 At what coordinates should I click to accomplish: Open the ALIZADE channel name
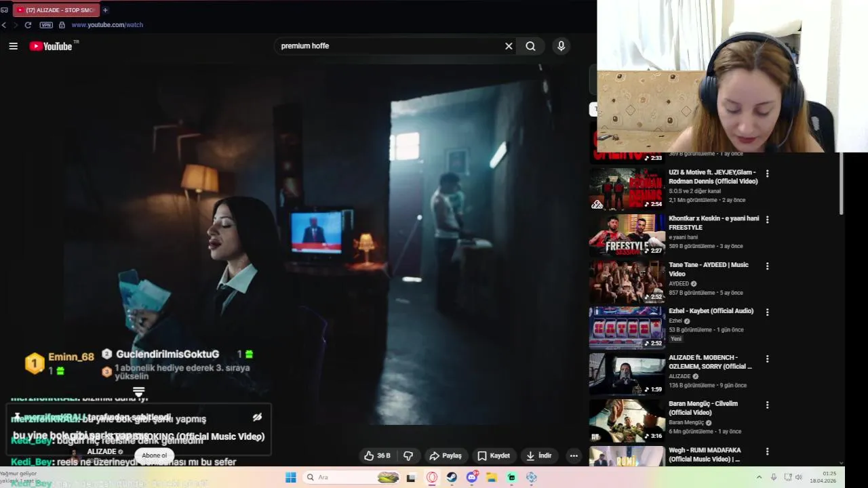point(102,451)
